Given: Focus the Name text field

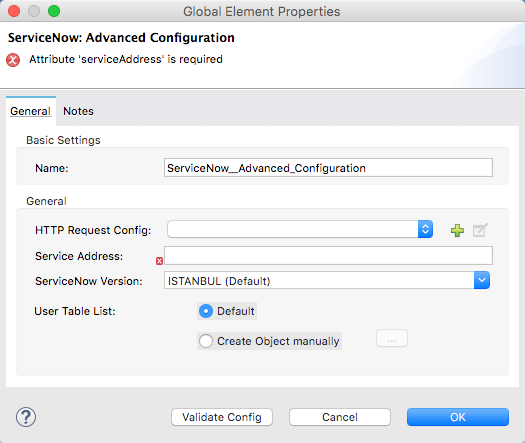Looking at the screenshot, I should click(x=328, y=168).
